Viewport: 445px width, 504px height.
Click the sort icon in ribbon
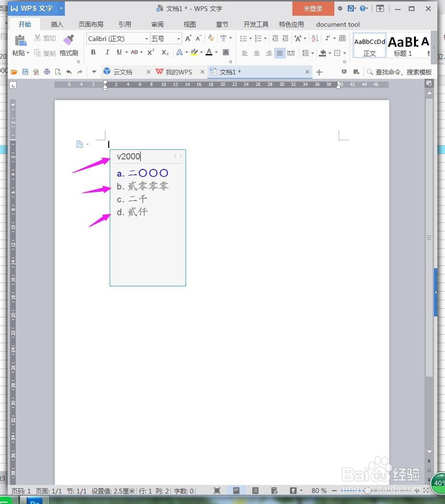tap(314, 39)
